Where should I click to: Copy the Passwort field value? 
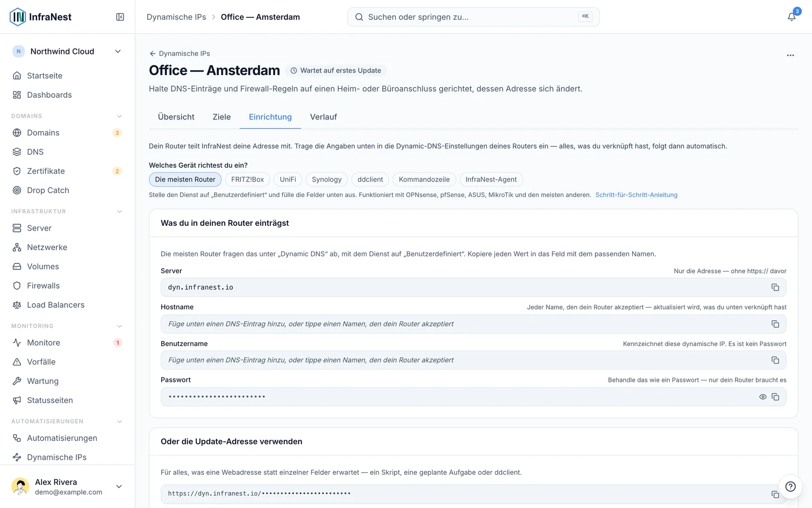775,397
